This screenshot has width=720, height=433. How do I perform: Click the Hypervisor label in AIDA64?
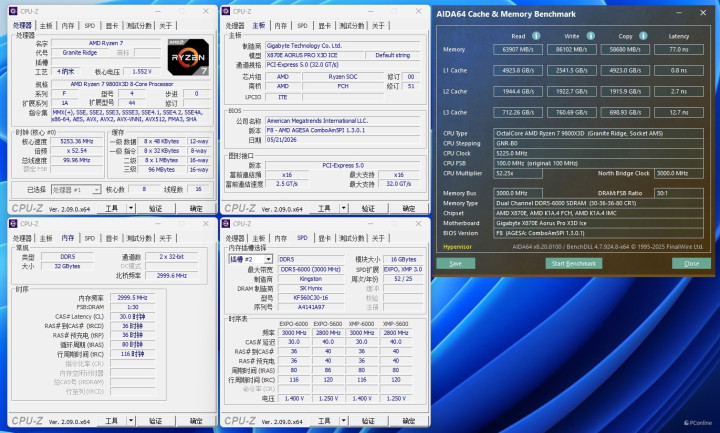[x=457, y=247]
